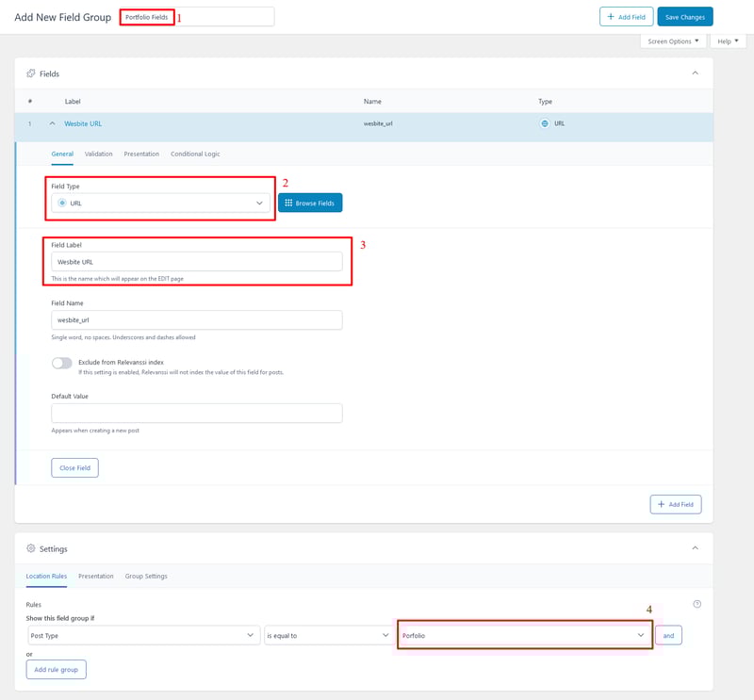Image resolution: width=754 pixels, height=700 pixels.
Task: Click the Save Changes button
Action: (685, 17)
